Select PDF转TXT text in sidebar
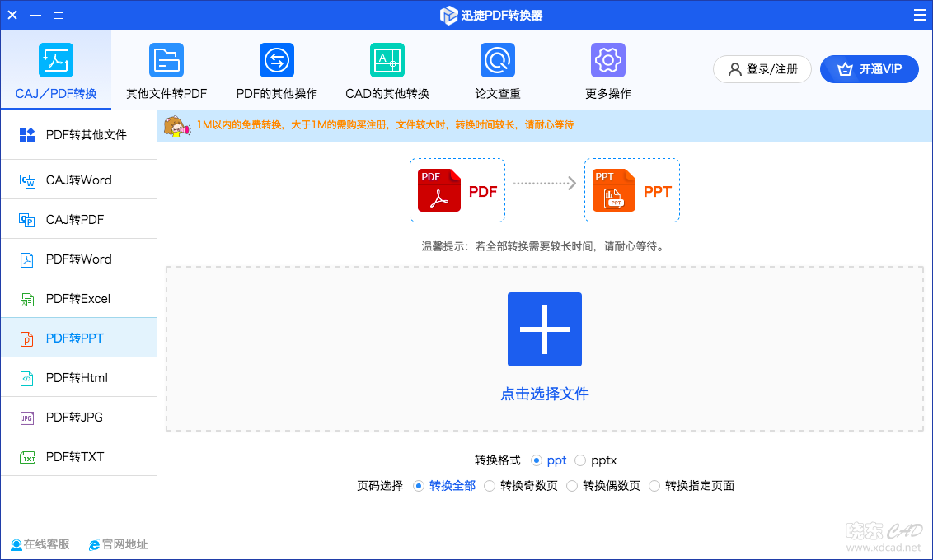 tap(75, 457)
